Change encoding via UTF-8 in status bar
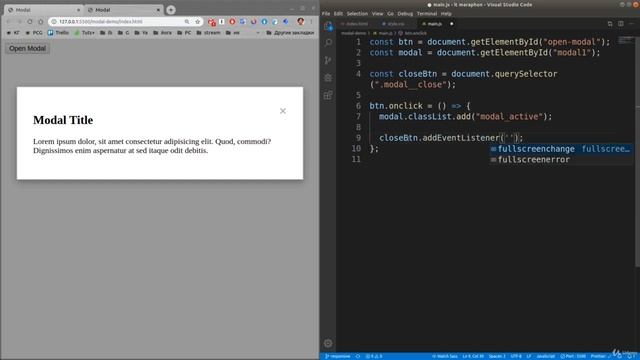This screenshot has width=640, height=360. pyautogui.click(x=516, y=356)
